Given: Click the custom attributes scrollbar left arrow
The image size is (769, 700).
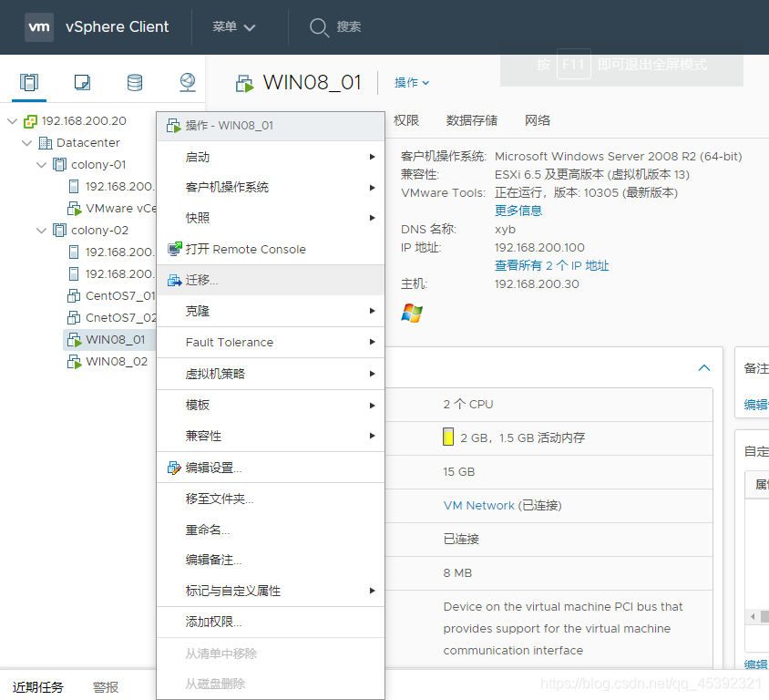Looking at the screenshot, I should [753, 617].
